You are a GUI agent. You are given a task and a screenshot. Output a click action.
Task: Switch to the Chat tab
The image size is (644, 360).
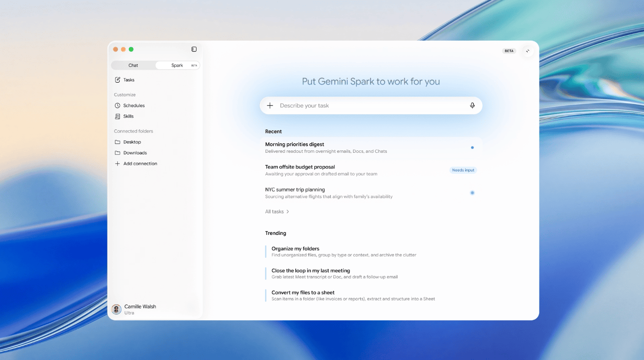[x=133, y=65]
